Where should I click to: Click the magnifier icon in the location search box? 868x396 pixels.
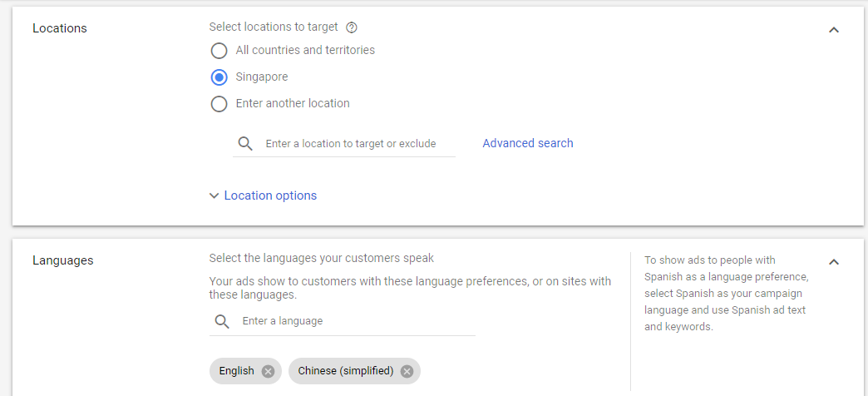click(245, 143)
